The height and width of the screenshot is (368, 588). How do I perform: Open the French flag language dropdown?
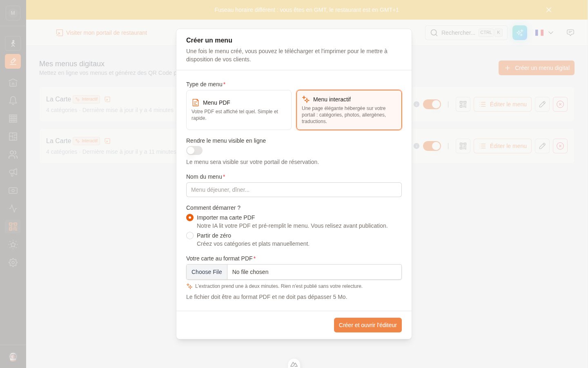[x=544, y=33]
